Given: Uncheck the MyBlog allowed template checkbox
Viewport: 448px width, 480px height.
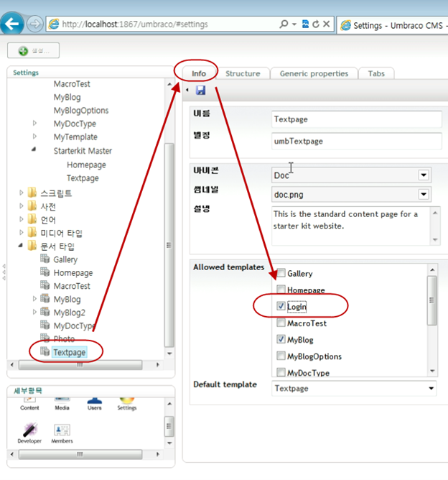Looking at the screenshot, I should (x=281, y=339).
